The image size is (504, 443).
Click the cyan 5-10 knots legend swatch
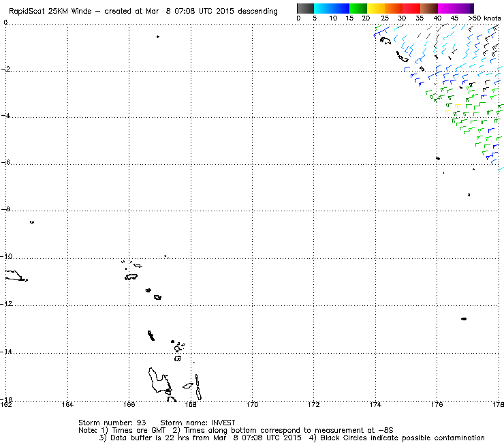click(x=323, y=8)
